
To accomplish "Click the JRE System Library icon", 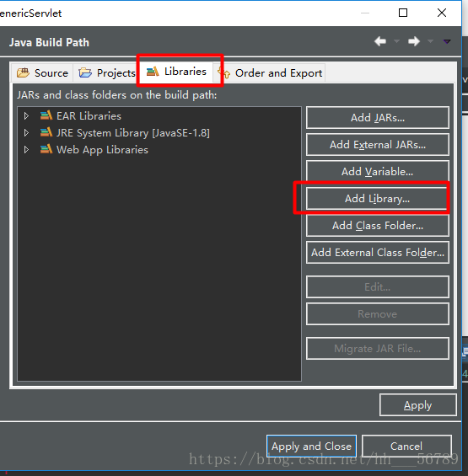I will 46,132.
